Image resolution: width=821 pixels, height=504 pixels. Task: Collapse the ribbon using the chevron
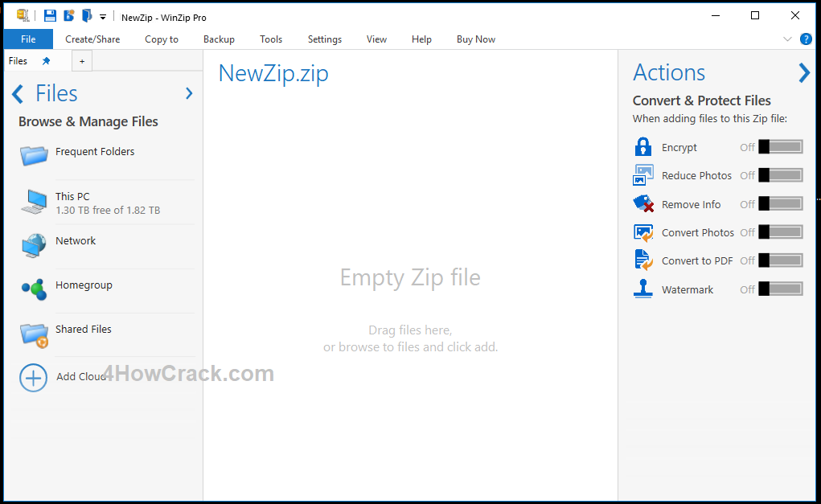click(787, 39)
